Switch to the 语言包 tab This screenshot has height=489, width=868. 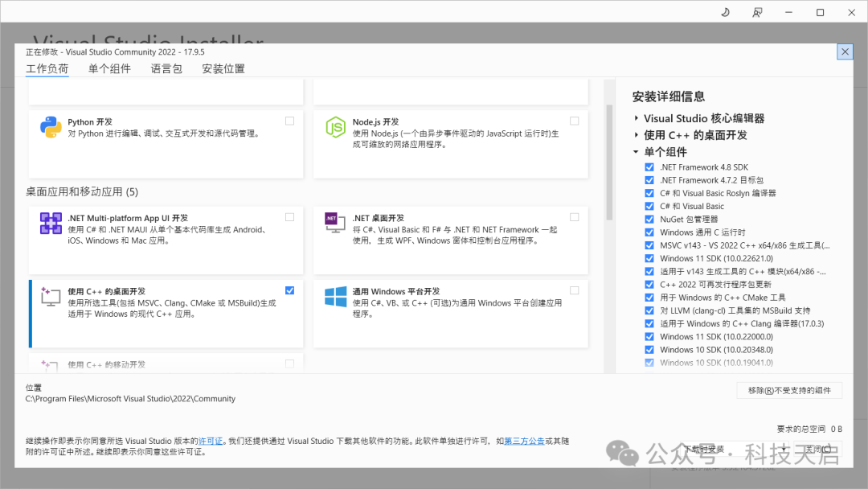166,68
